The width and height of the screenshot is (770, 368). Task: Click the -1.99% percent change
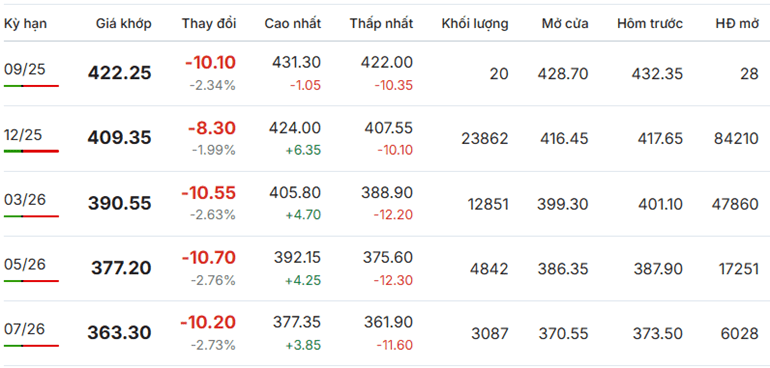[214, 150]
